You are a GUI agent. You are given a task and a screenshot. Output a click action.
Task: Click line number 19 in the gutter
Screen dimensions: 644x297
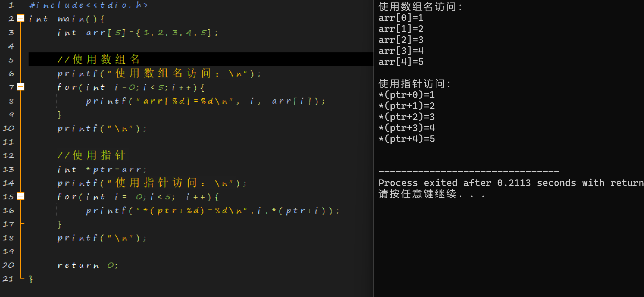tap(8, 251)
